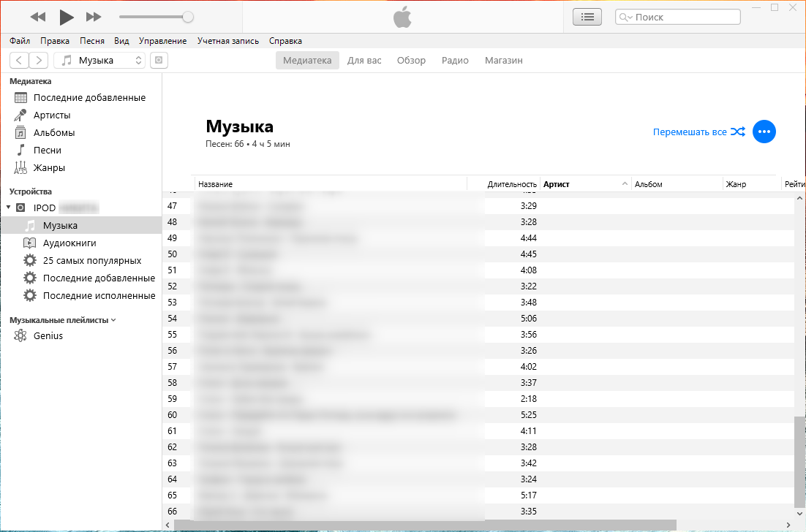Select track row 50 with duration 4:45

(478, 254)
